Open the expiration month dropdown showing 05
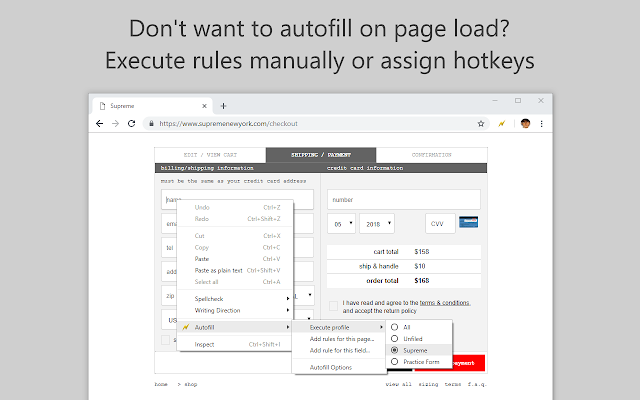 [341, 224]
